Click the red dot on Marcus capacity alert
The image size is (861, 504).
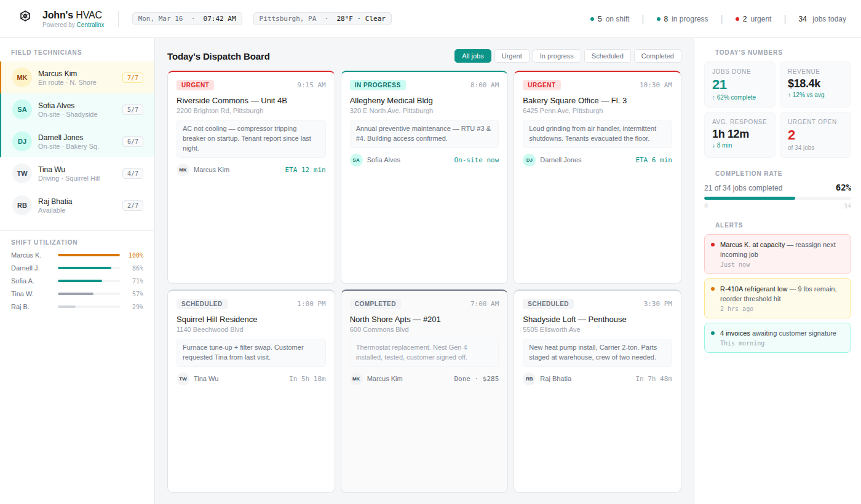pos(713,245)
